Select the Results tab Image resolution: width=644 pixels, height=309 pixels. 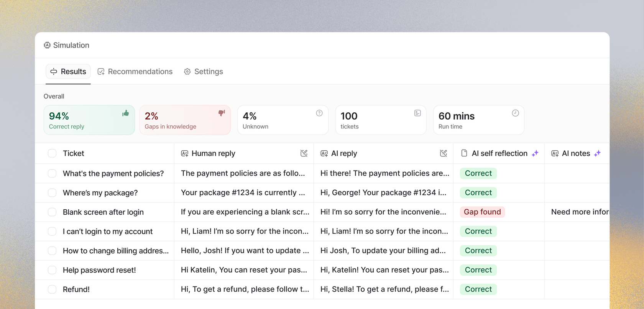coord(68,72)
